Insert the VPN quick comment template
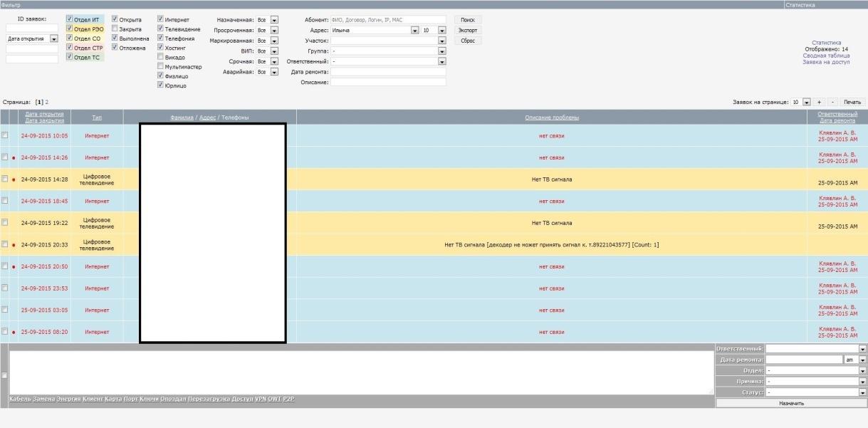Screen dimensions: 868x428 [x=261, y=399]
